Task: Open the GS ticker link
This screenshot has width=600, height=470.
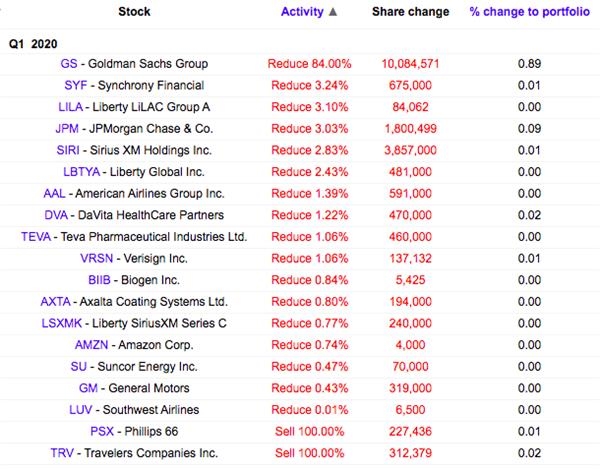Action: (x=71, y=64)
